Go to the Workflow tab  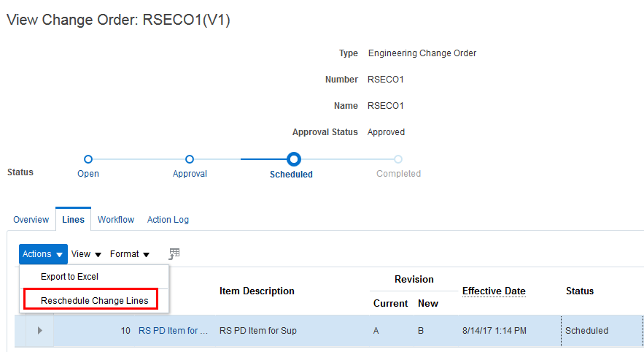point(116,220)
